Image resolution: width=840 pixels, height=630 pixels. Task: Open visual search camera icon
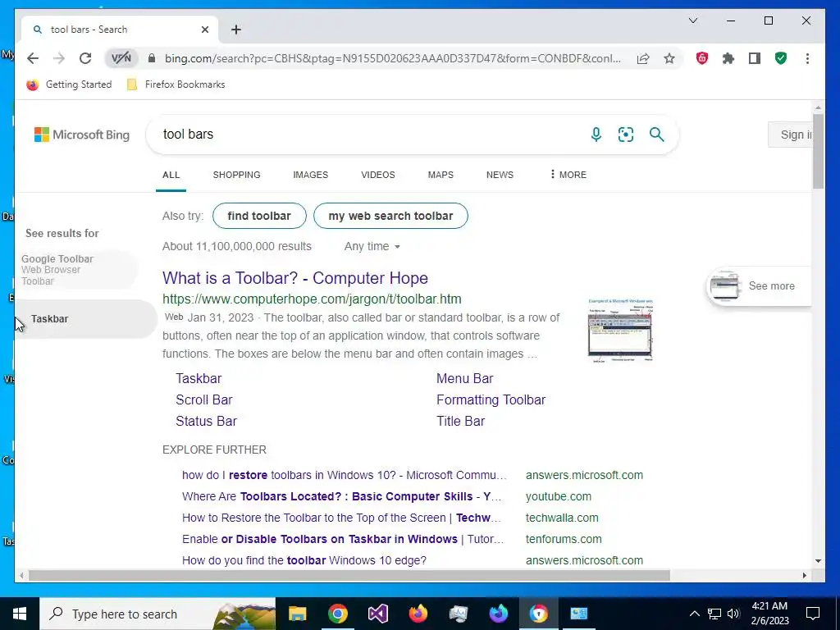(626, 135)
